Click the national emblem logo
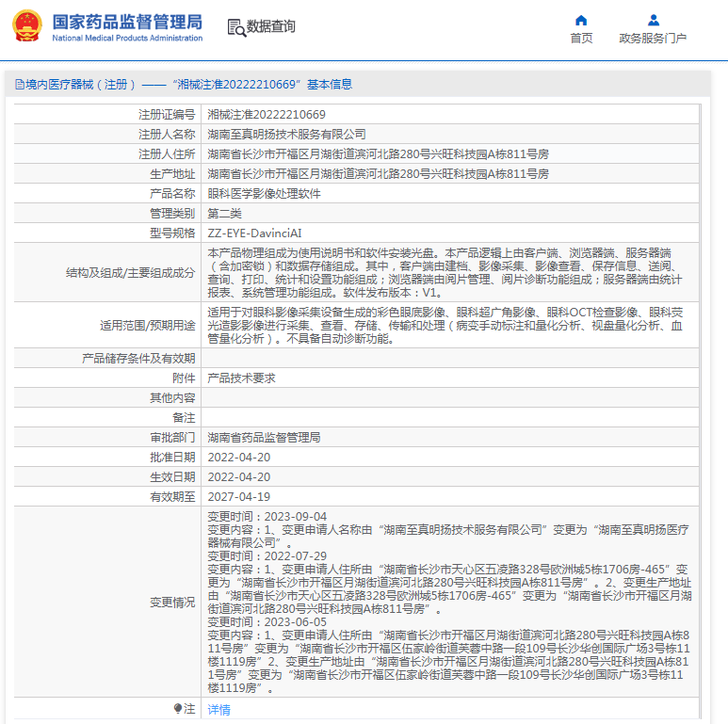728x724 pixels. click(27, 26)
